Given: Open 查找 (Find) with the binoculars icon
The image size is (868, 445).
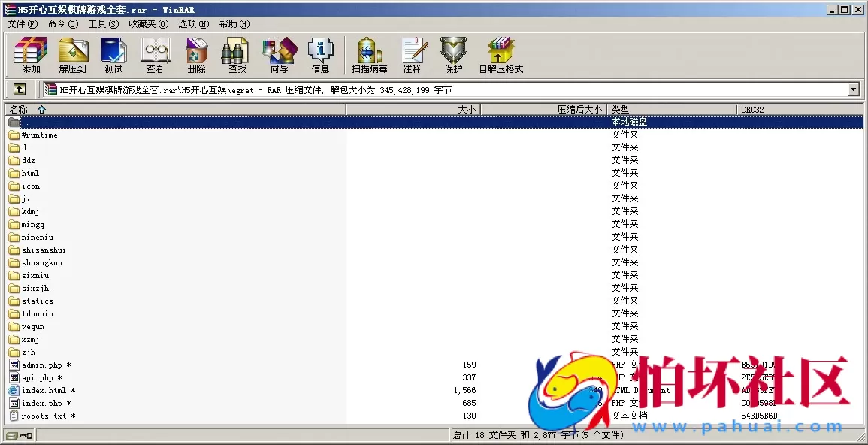Looking at the screenshot, I should point(235,54).
